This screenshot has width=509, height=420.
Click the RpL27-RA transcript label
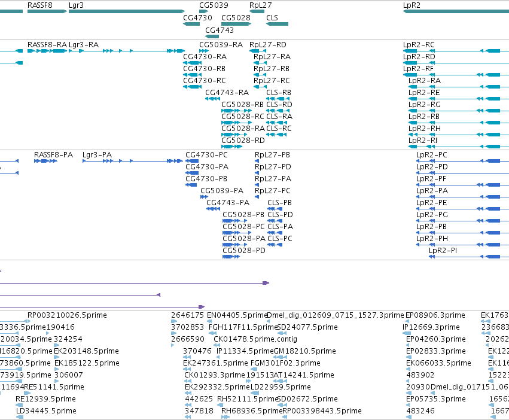(272, 56)
